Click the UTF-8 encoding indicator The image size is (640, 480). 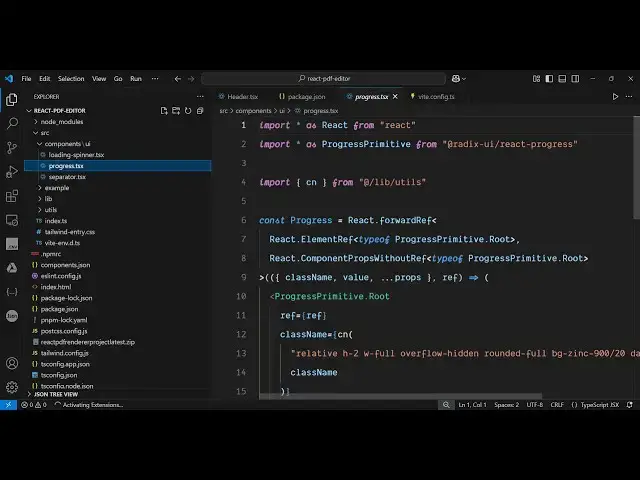(535, 405)
